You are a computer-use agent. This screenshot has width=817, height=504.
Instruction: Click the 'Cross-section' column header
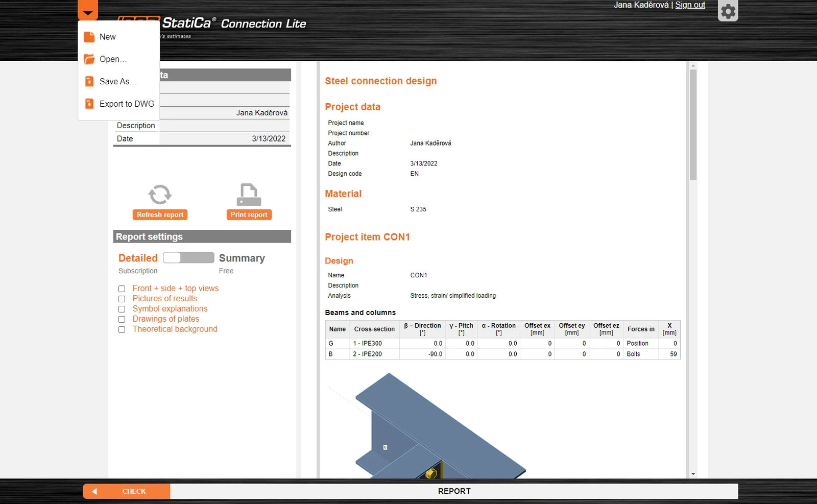pos(375,329)
